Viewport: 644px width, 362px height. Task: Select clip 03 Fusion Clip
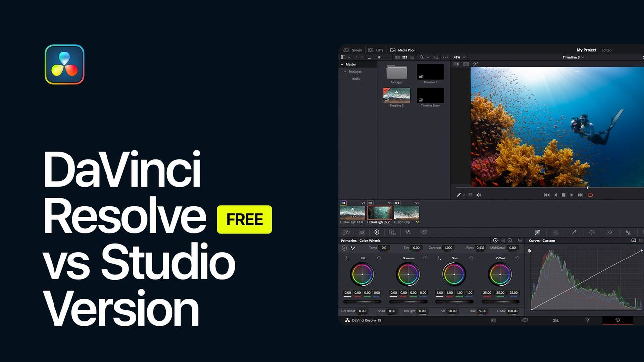click(x=406, y=213)
